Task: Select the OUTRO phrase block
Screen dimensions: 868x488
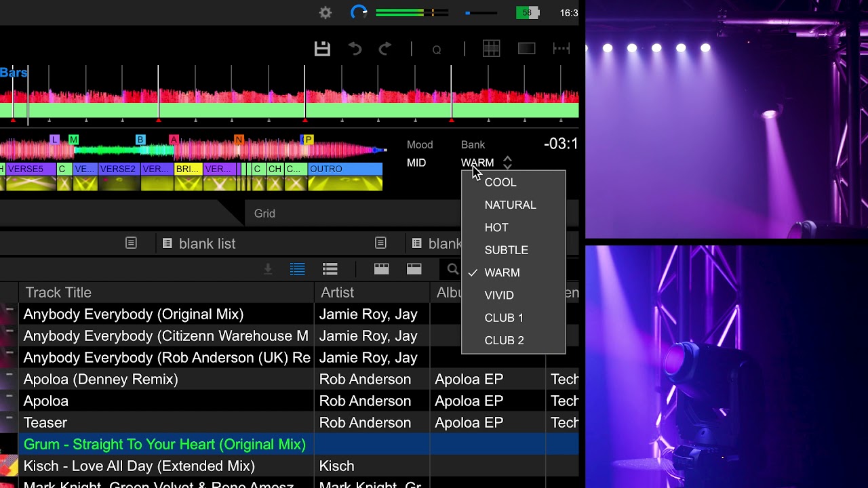Action: point(345,169)
